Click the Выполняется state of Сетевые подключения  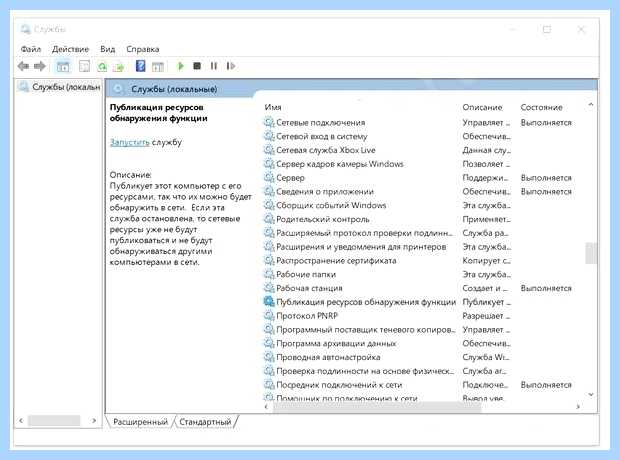546,123
